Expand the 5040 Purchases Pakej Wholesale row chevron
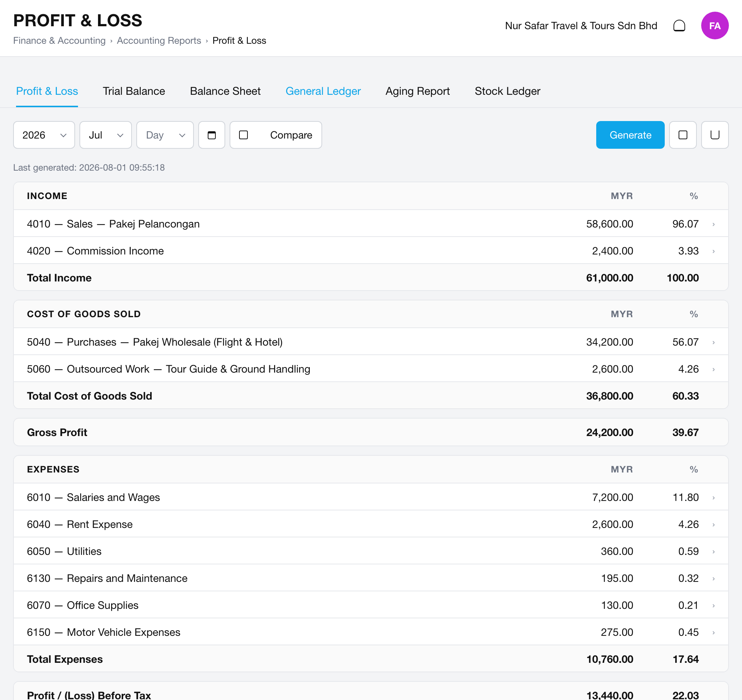 click(713, 342)
